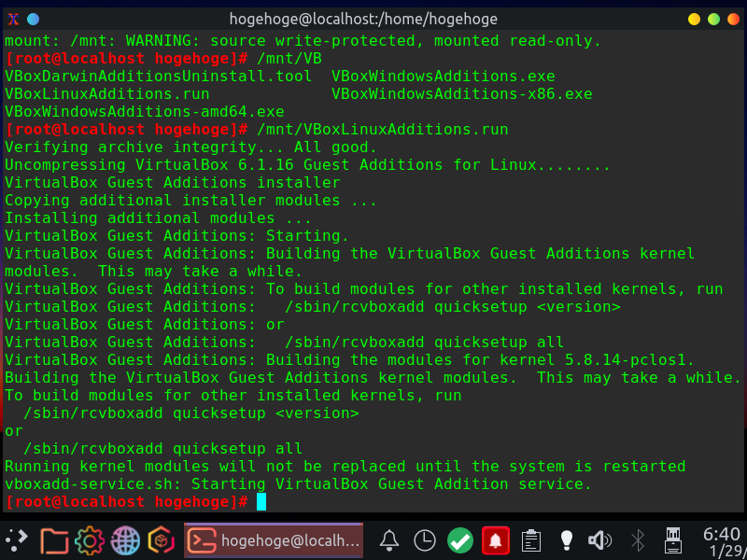Click 'Copying additional installer modules ...' line
Screen dimensions: 747x560
click(191, 200)
